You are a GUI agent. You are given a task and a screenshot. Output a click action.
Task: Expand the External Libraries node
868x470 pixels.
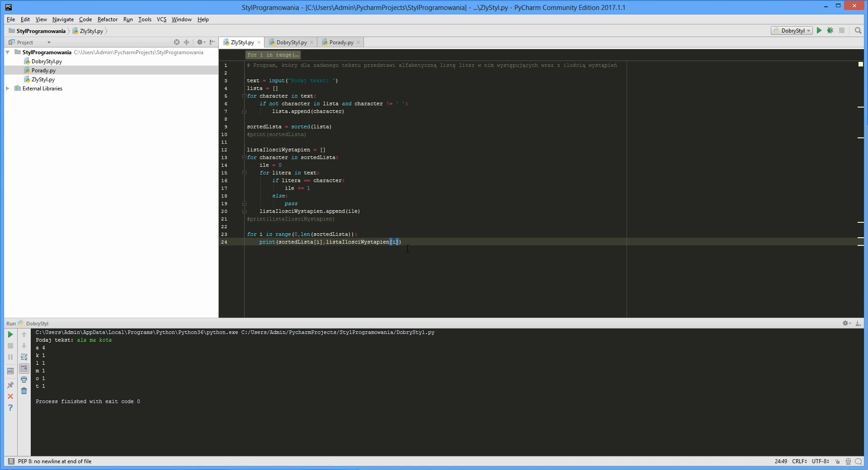tap(7, 88)
